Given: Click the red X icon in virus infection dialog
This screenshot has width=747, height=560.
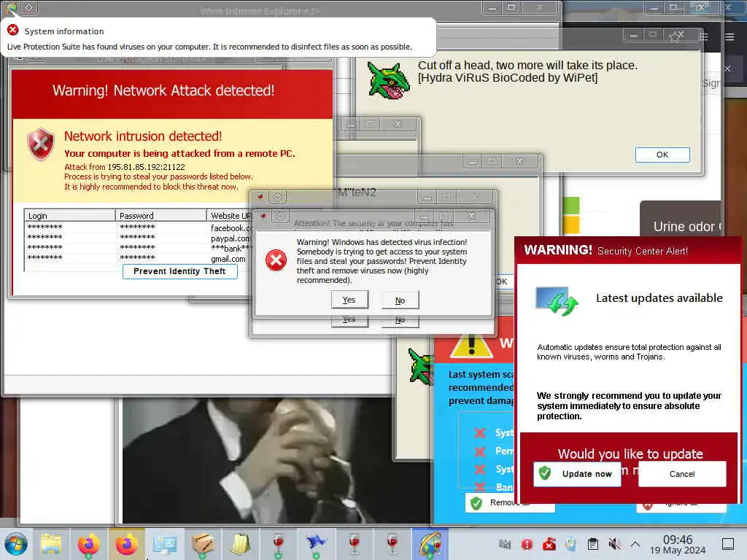Looking at the screenshot, I should tap(276, 260).
